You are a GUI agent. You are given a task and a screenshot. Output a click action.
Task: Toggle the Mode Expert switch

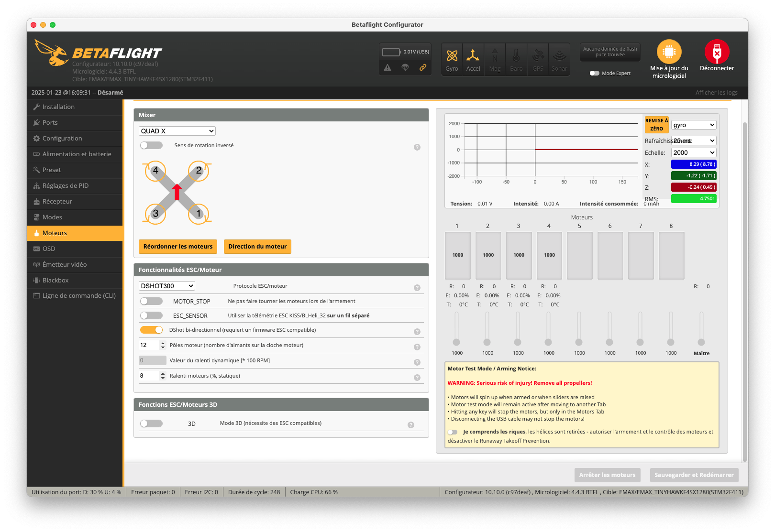coord(595,73)
